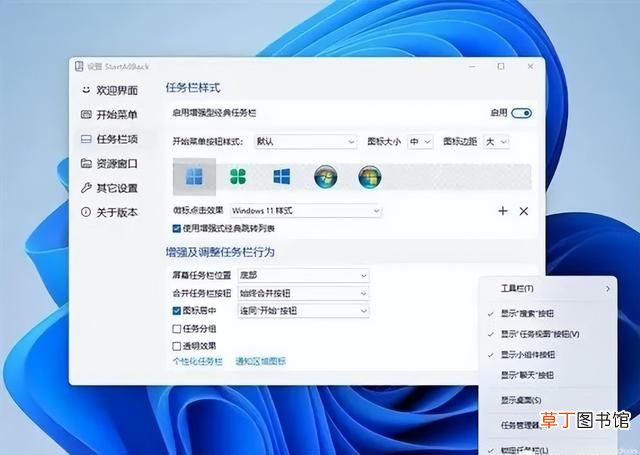Viewport: 640px width, 455px height.
Task: Click the smiley icon beside 欢迎界面
Action: (x=86, y=90)
